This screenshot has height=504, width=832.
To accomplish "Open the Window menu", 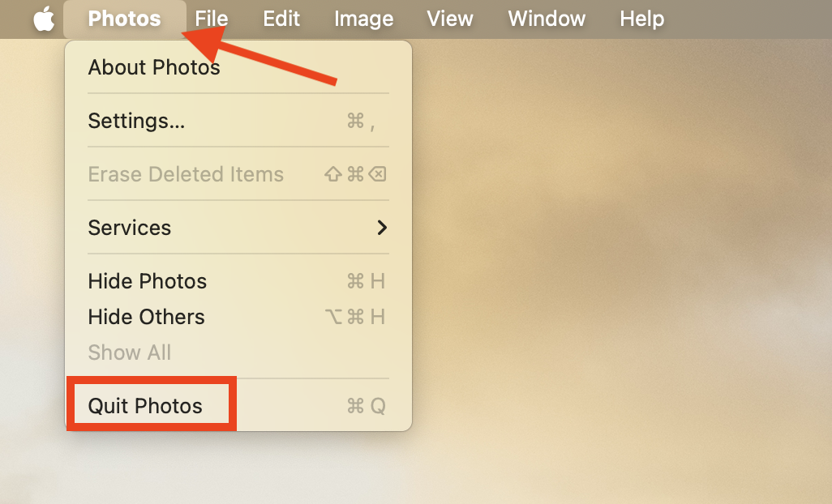I will click(546, 18).
